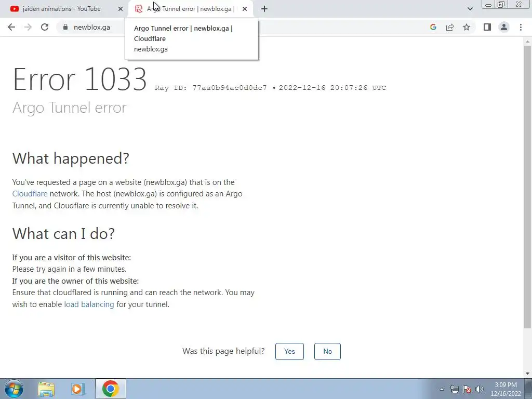
Task: Bookmark this page with the star
Action: click(467, 27)
